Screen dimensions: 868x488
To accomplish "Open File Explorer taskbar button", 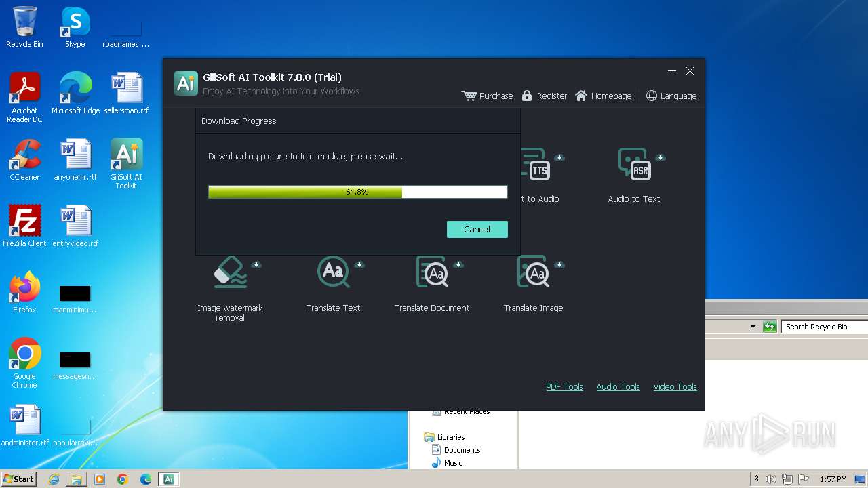I will click(x=77, y=479).
